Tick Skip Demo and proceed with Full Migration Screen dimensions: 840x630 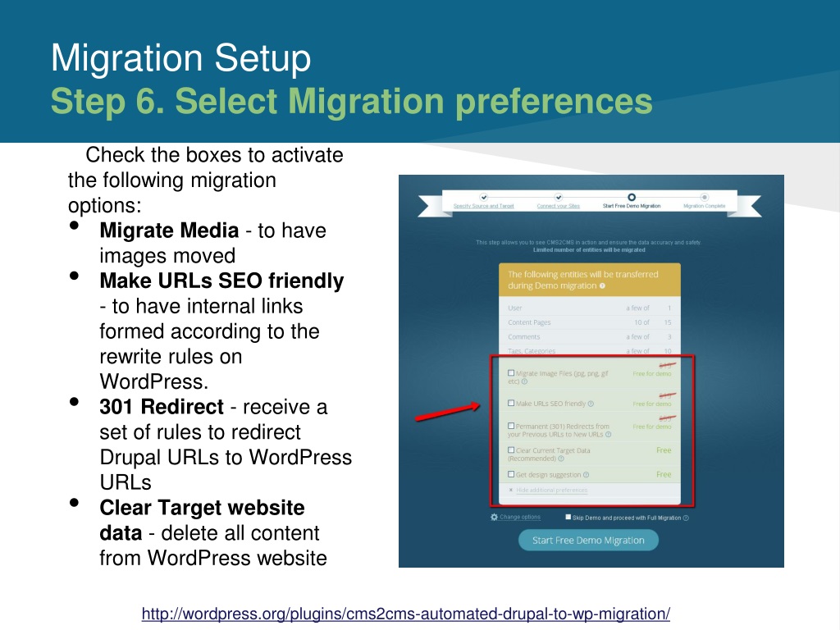point(568,517)
